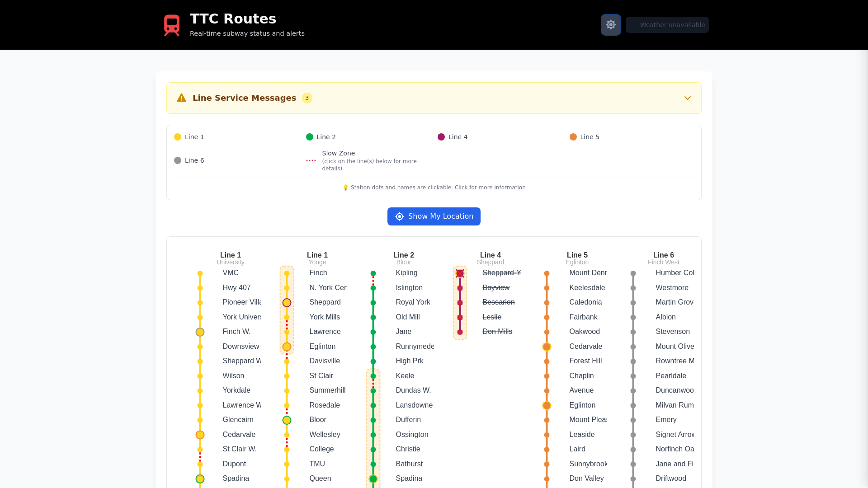Click the Line 4 Sheppard column header
This screenshot has width=868, height=488.
[x=491, y=258]
